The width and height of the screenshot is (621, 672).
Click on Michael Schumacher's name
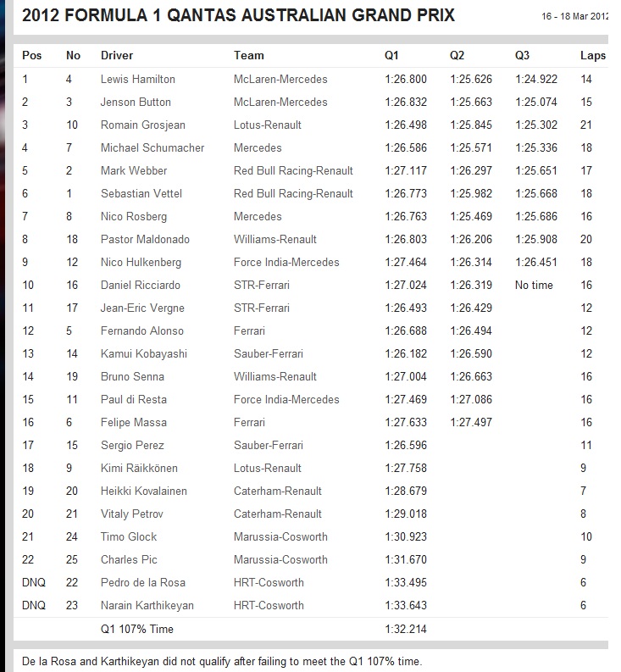(x=152, y=147)
